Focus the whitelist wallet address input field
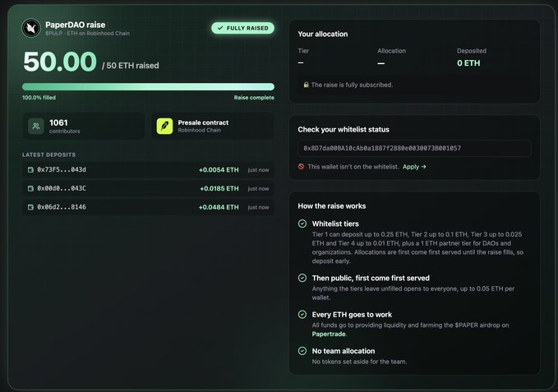The width and height of the screenshot is (558, 392). click(414, 148)
